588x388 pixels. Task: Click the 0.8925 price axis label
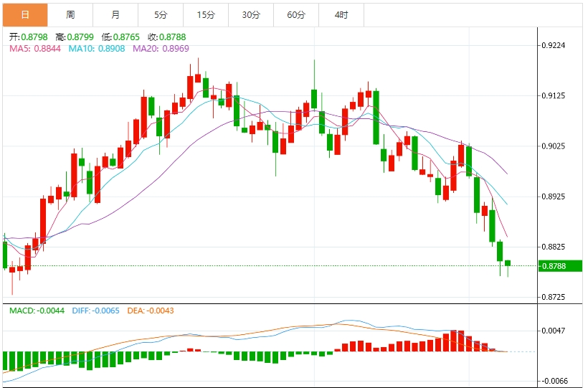pyautogui.click(x=554, y=197)
